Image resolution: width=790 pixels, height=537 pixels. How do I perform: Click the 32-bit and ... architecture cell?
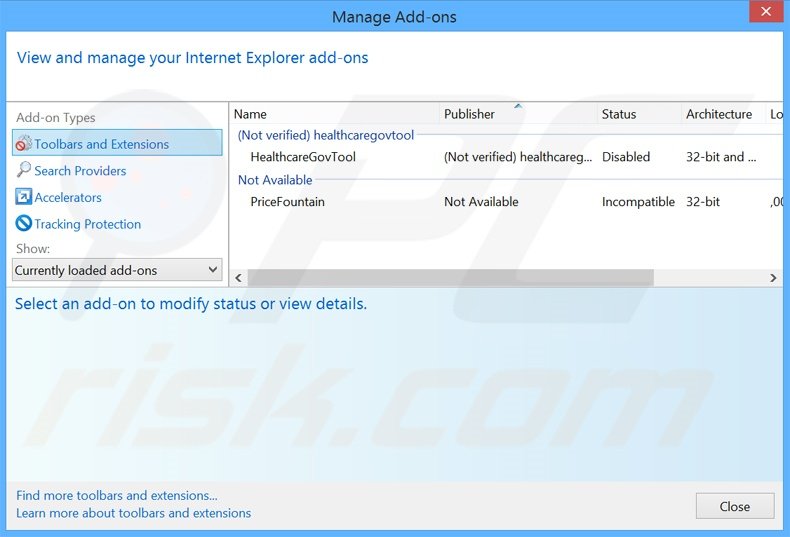721,157
